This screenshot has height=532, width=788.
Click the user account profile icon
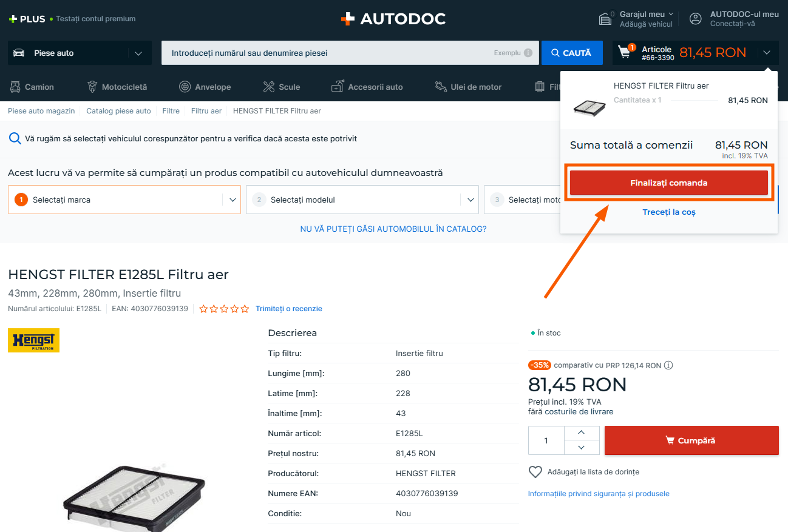coord(696,19)
